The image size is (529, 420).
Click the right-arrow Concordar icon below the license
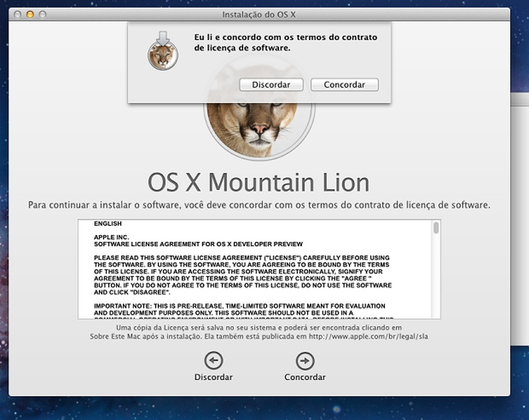click(x=305, y=361)
